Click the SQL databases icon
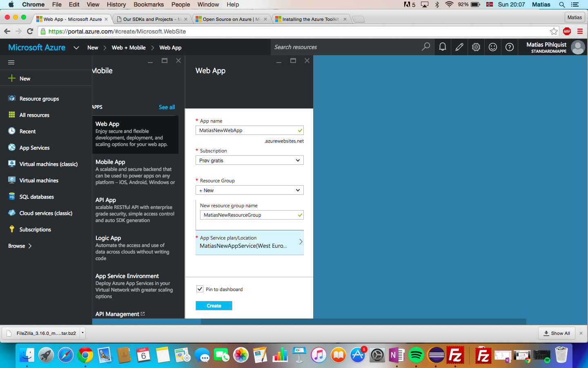Screen dimensions: 588x368 coord(12,196)
